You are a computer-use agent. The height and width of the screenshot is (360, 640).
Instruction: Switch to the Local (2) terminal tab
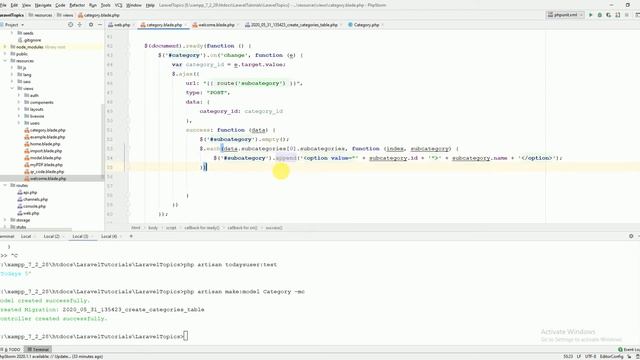pyautogui.click(x=51, y=236)
